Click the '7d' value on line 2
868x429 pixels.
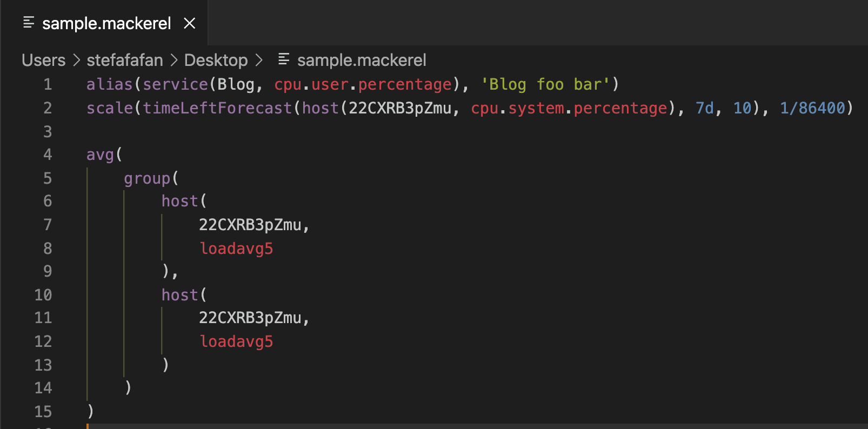pos(705,108)
